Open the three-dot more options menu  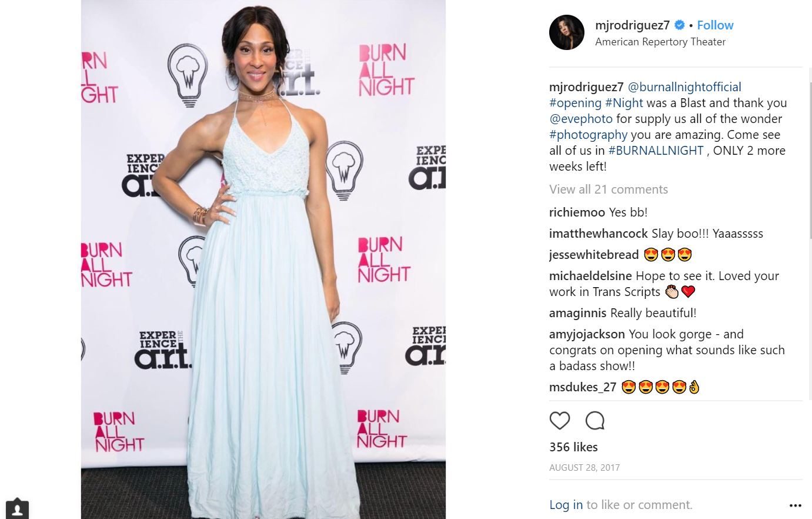[796, 505]
